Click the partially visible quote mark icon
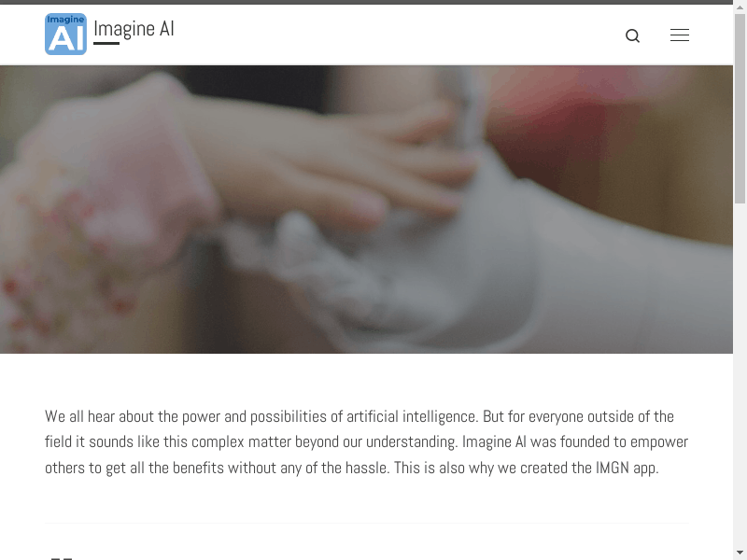This screenshot has width=747, height=560. click(x=62, y=558)
